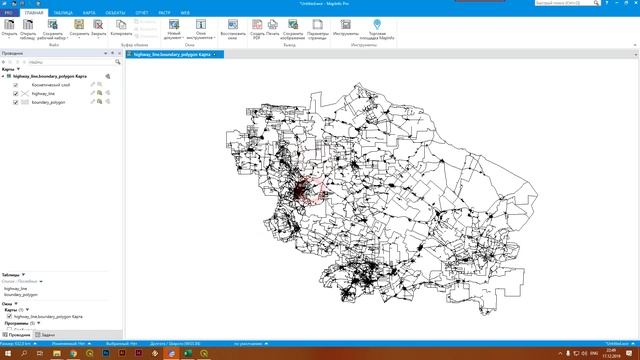Select the Проводник bottom panel tab
The width and height of the screenshot is (640, 360).
point(16,335)
